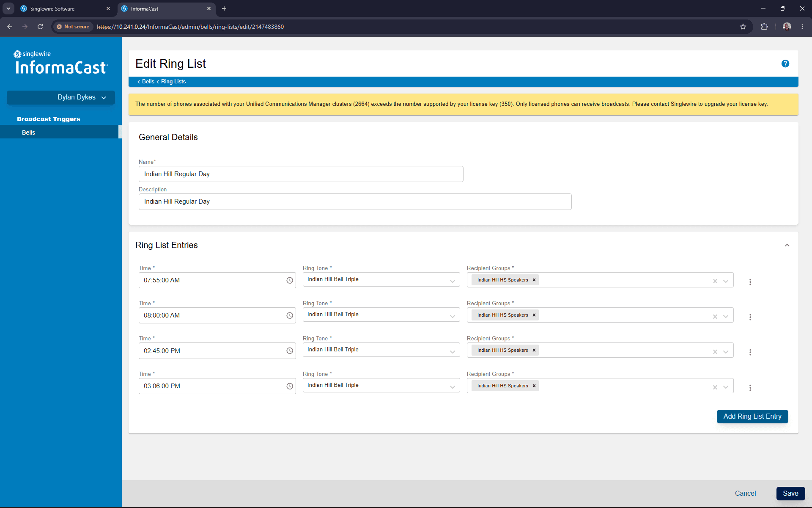Save the ring list
The image size is (812, 508).
click(x=790, y=494)
